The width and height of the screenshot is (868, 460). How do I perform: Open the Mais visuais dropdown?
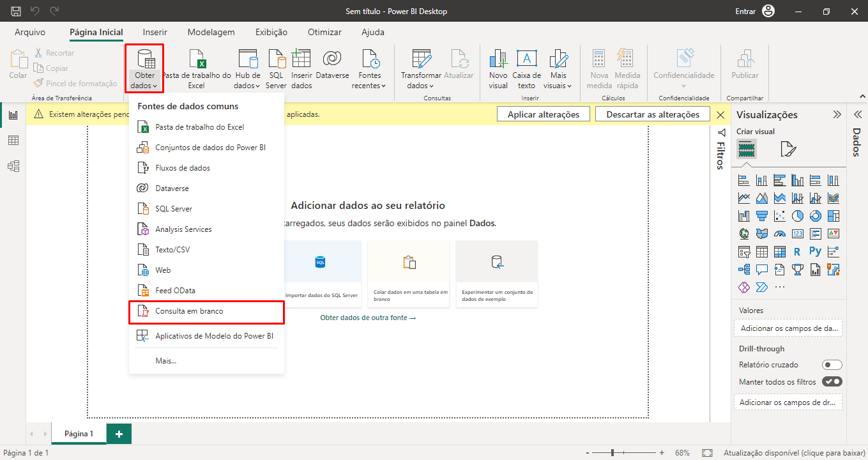(x=558, y=86)
